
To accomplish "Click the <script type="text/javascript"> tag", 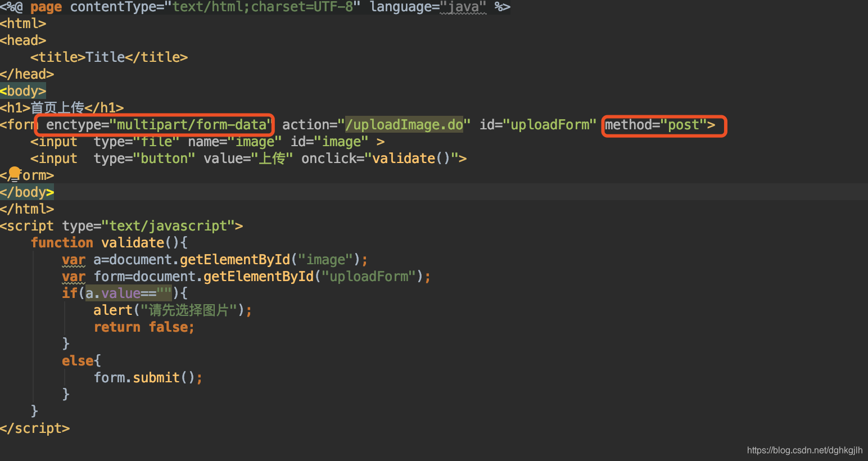I will pos(121,226).
